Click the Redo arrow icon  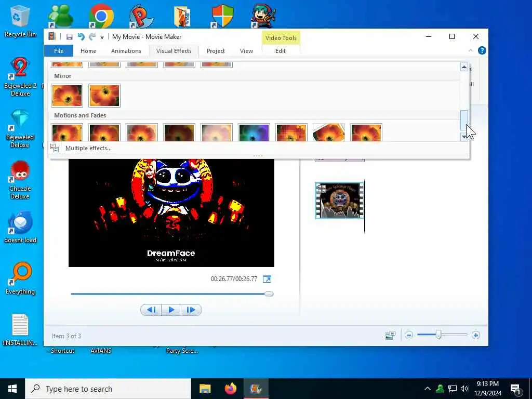(x=92, y=37)
